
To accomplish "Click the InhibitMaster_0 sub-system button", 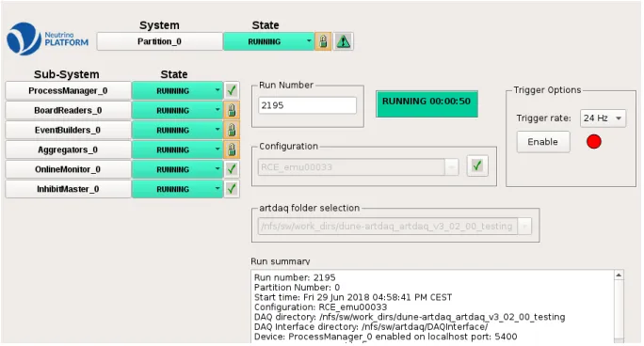I will point(68,189).
